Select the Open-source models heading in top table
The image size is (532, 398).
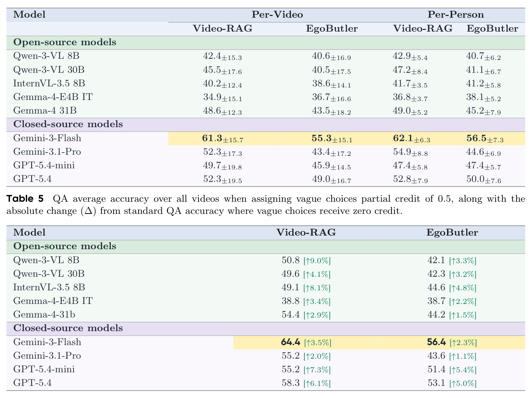pyautogui.click(x=65, y=42)
